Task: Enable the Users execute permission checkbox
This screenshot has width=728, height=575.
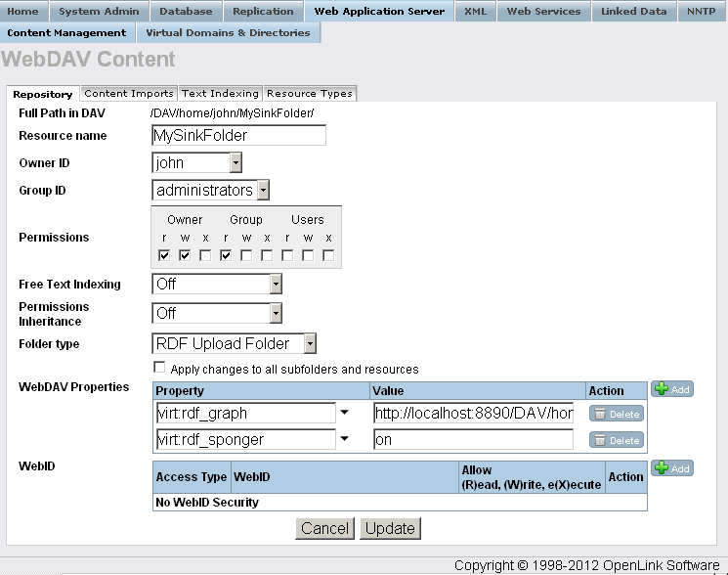Action: [x=328, y=256]
